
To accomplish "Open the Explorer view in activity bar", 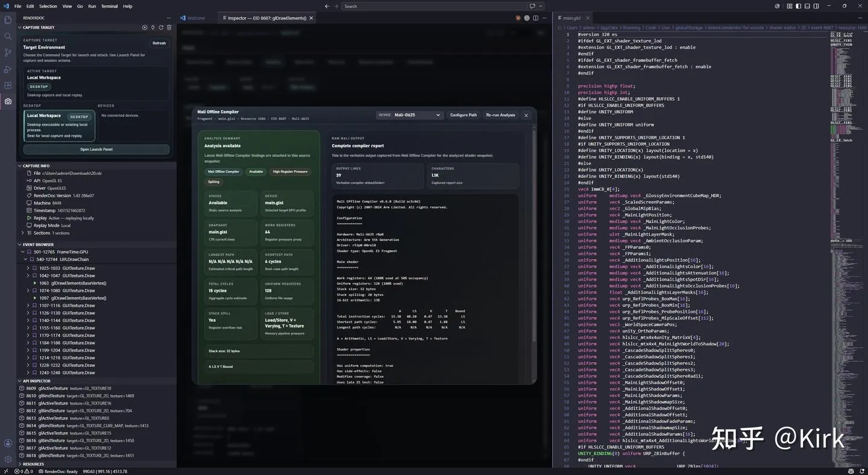I will pyautogui.click(x=8, y=20).
